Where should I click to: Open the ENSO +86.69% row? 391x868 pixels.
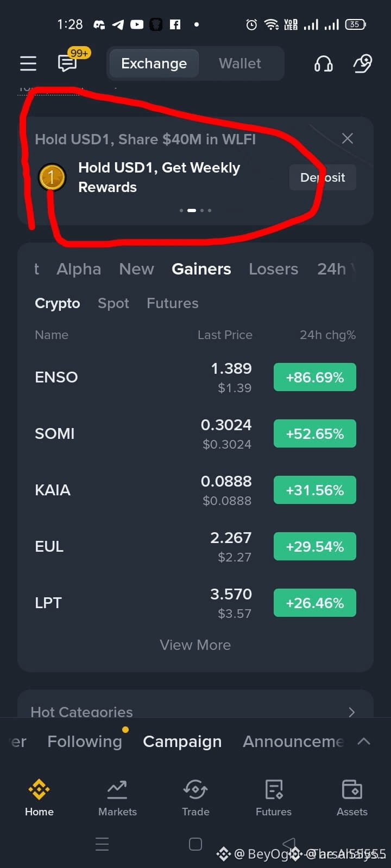pos(195,377)
